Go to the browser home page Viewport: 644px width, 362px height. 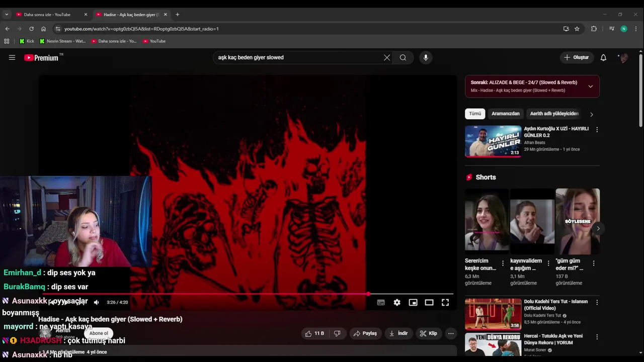click(43, 29)
